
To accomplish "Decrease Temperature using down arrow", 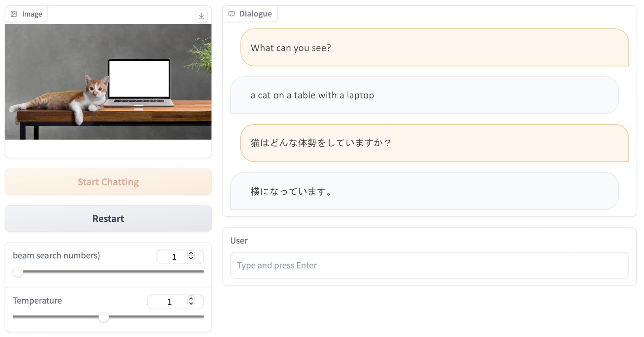I will pos(191,304).
